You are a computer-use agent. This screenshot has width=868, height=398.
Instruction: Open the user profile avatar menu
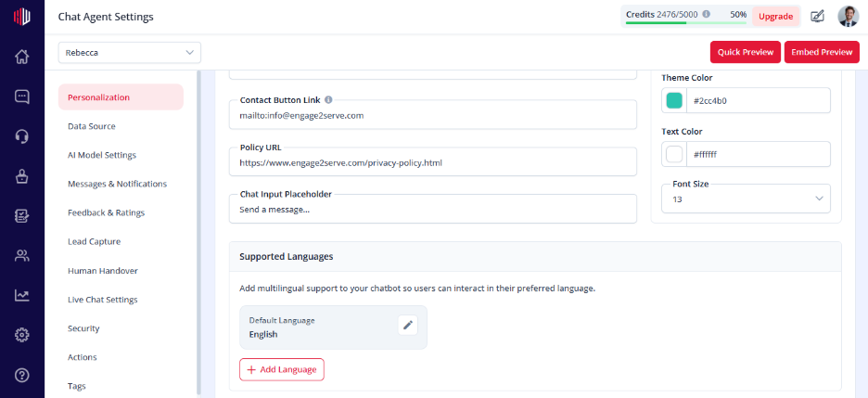click(849, 17)
